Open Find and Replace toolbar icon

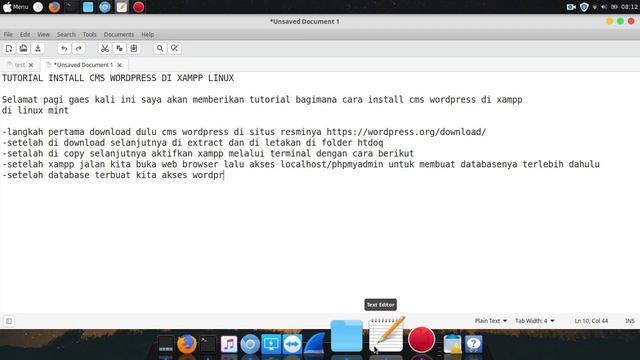click(x=175, y=49)
